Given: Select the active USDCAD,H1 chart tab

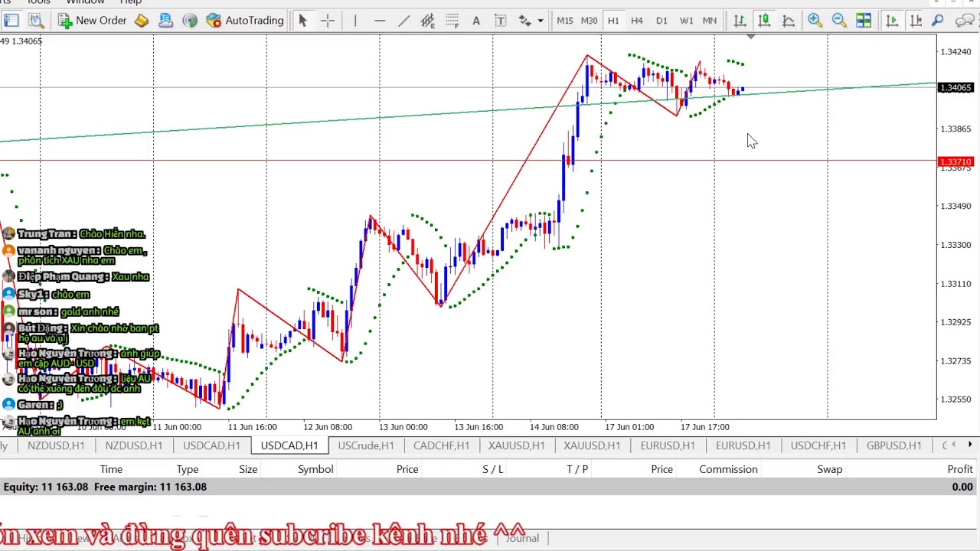Looking at the screenshot, I should coord(289,445).
